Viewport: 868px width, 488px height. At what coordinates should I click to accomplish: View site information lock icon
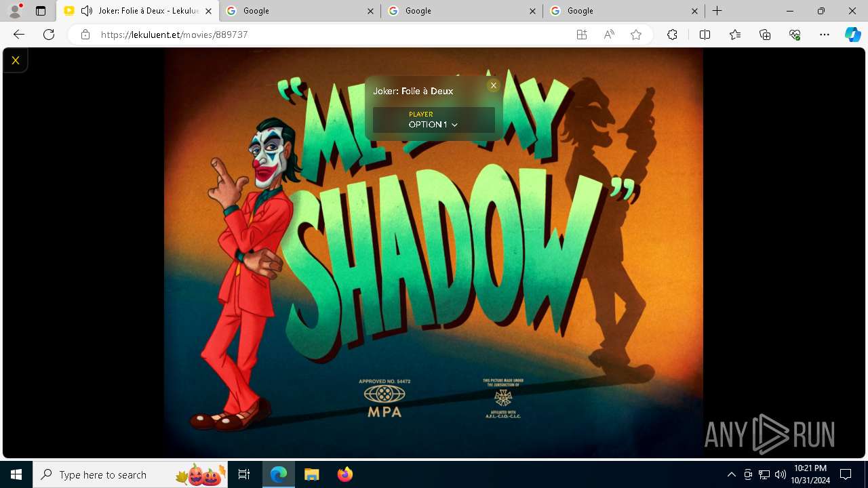pyautogui.click(x=85, y=35)
